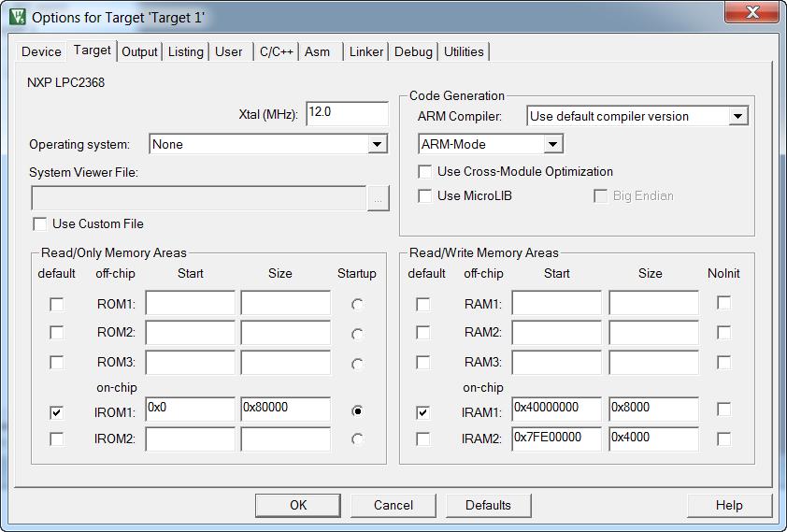Click the Xtal (MHz) input field
This screenshot has width=787, height=532.
(347, 113)
